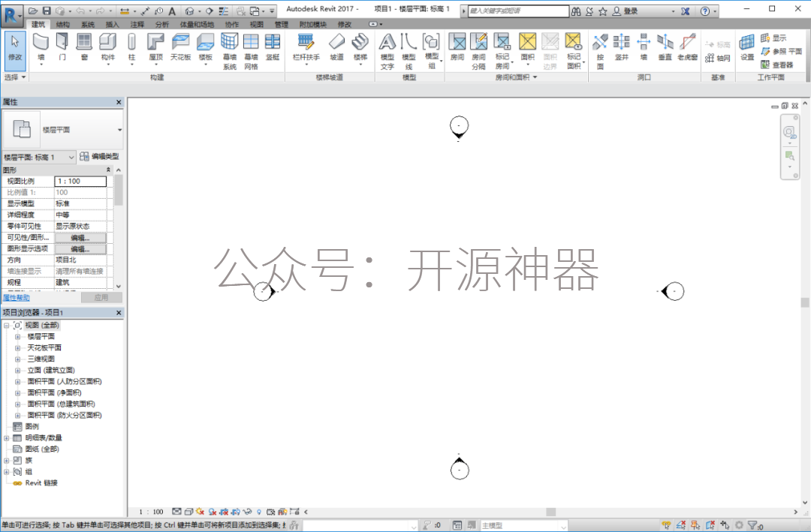This screenshot has height=532, width=811.
Task: Open the 选择 panel dropdown
Action: [15, 77]
